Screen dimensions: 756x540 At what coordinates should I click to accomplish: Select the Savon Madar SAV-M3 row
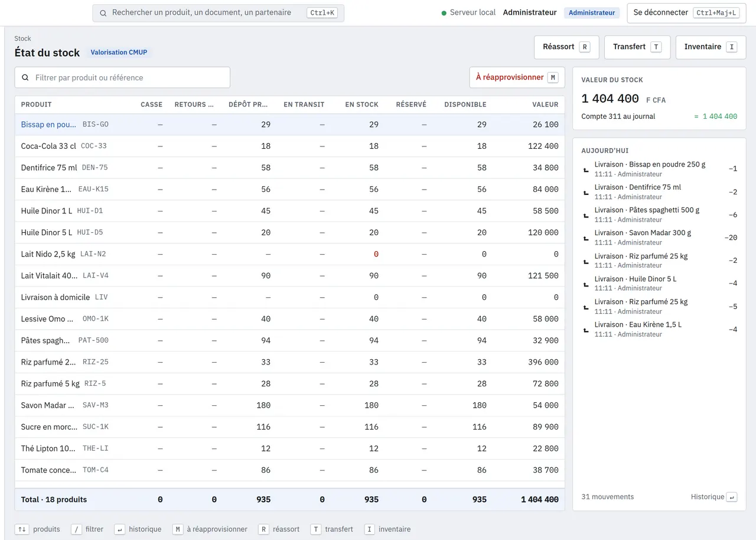289,405
